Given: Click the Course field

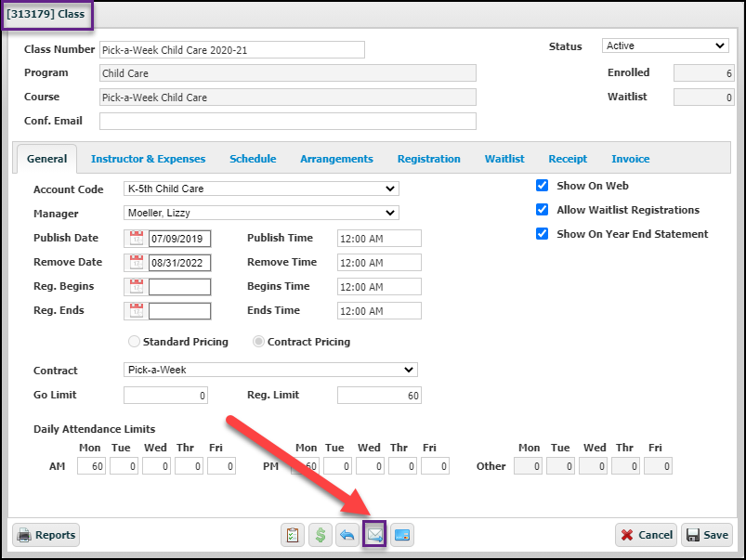Looking at the screenshot, I should (288, 98).
